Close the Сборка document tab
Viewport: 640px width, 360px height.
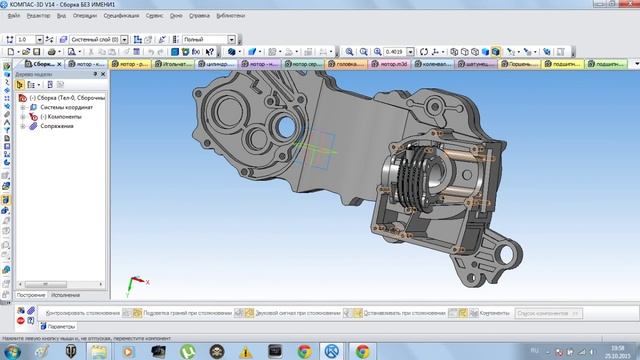(59, 64)
